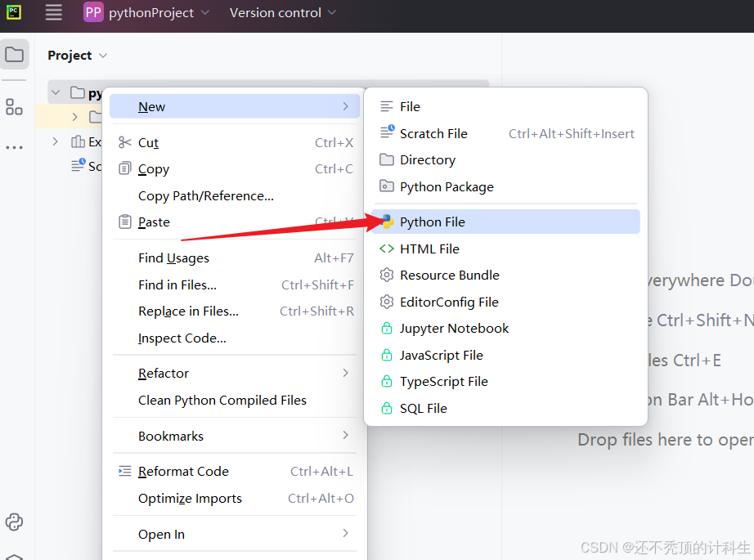Click the More tool windows ellipsis icon

click(15, 148)
